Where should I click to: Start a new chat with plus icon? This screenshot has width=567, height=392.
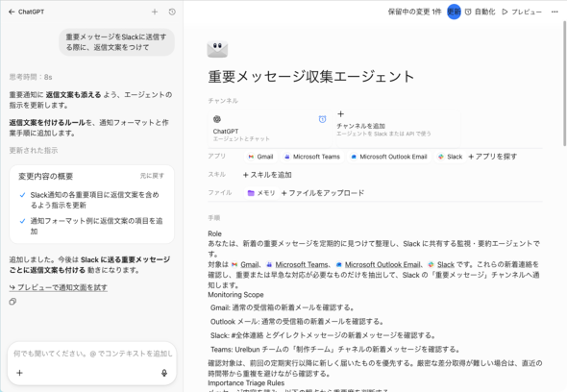click(x=155, y=12)
